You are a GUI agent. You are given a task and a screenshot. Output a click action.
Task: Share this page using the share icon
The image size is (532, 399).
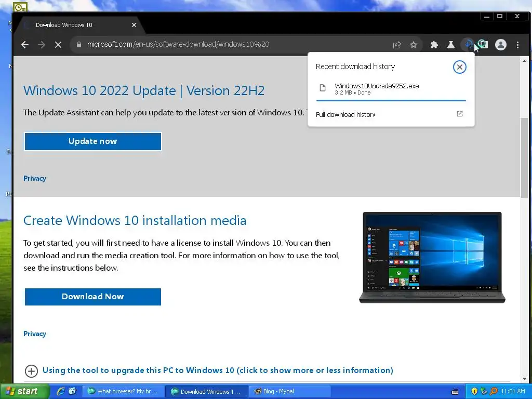(x=396, y=45)
